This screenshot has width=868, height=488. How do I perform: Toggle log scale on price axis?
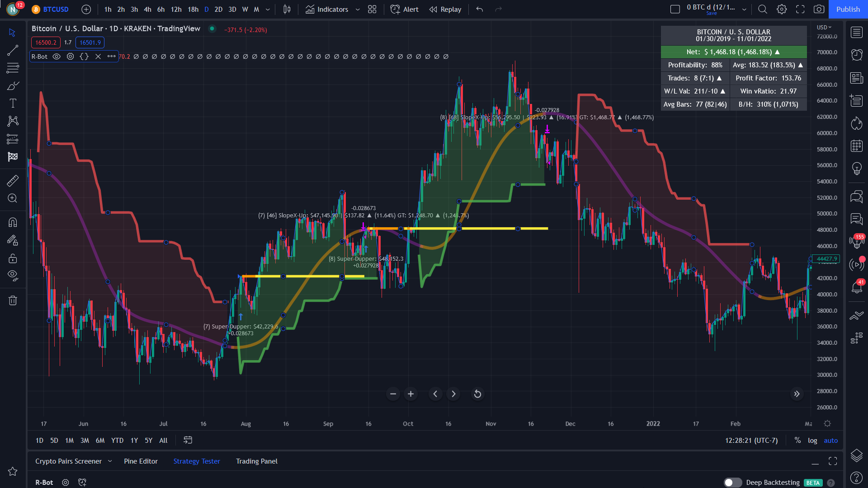812,441
